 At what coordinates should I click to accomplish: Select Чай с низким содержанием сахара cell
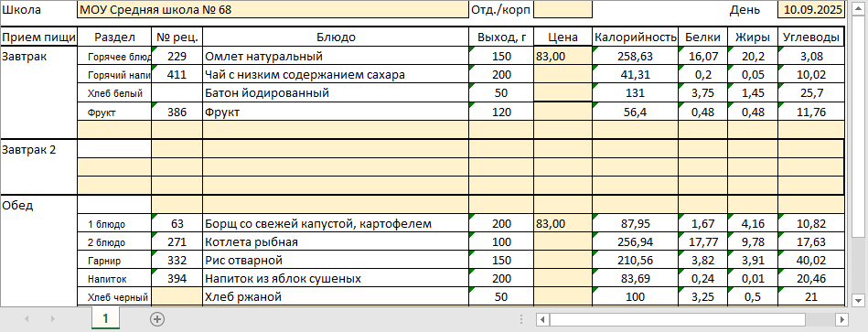tap(336, 75)
